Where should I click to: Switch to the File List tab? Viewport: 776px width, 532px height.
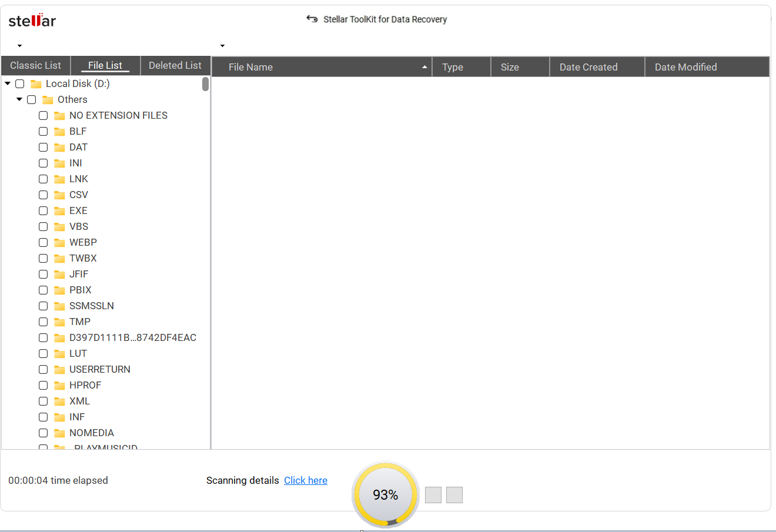click(x=105, y=66)
